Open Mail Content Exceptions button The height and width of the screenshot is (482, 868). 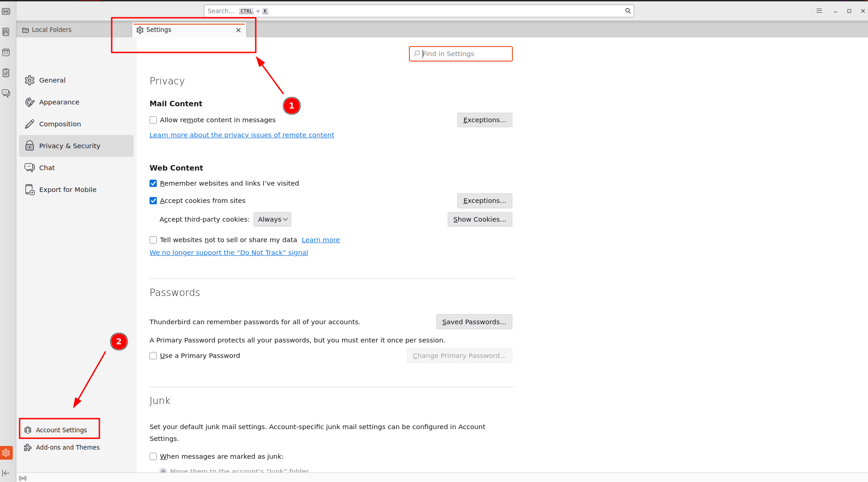pos(485,120)
